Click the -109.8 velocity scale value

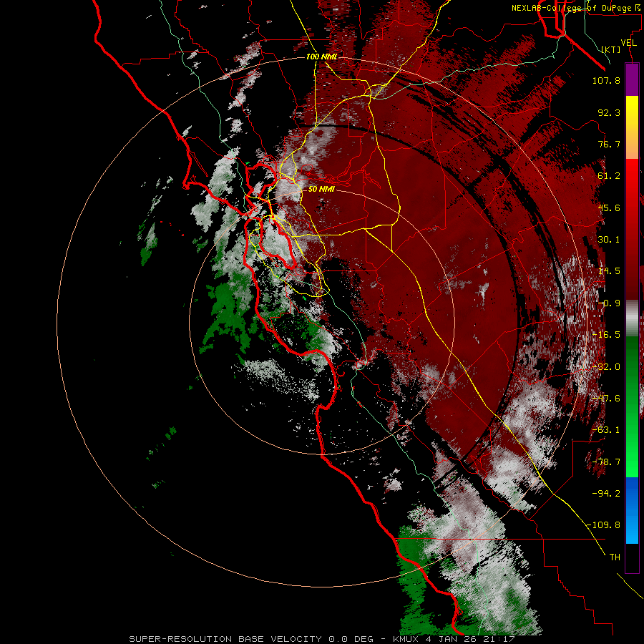603,525
